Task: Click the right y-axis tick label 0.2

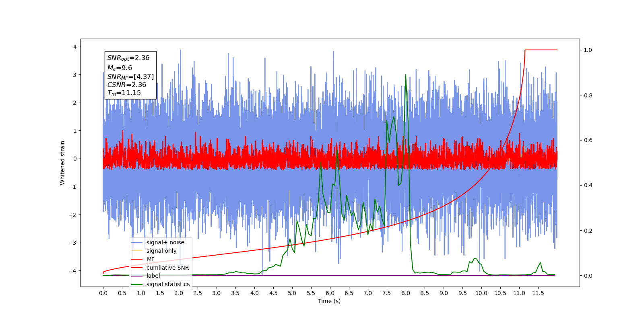Action: click(x=588, y=231)
